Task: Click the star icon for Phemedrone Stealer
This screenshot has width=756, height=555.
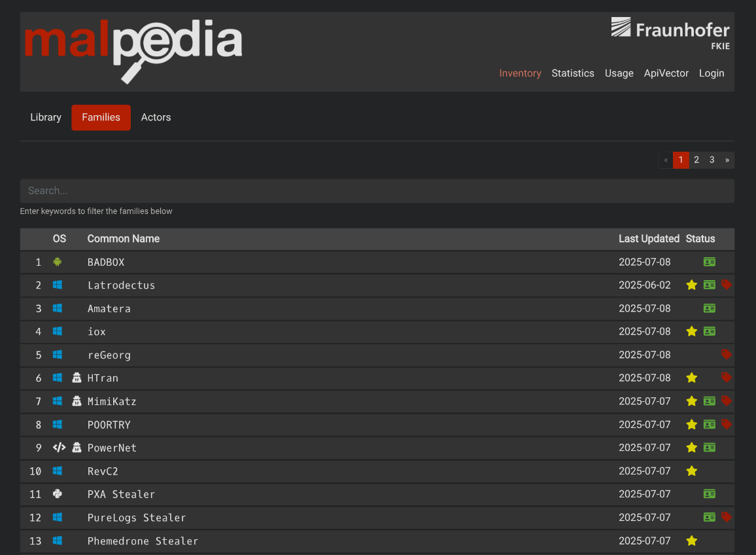Action: coord(691,541)
